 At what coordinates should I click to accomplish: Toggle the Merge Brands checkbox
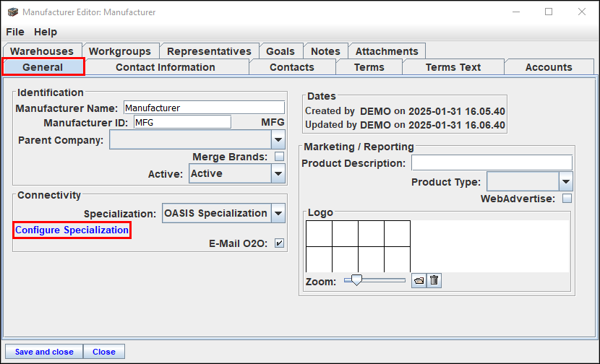pos(279,157)
